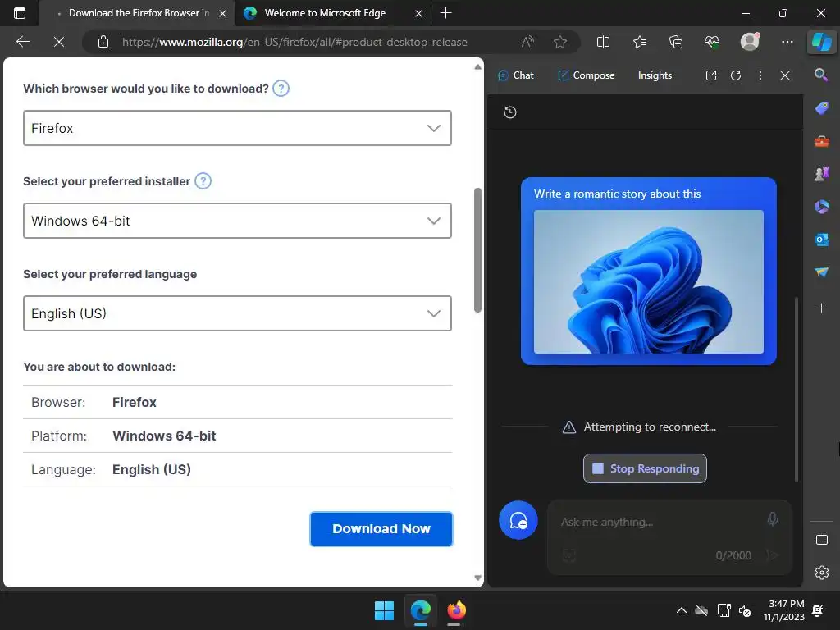Open sidebar Outlook icon

pyautogui.click(x=822, y=240)
